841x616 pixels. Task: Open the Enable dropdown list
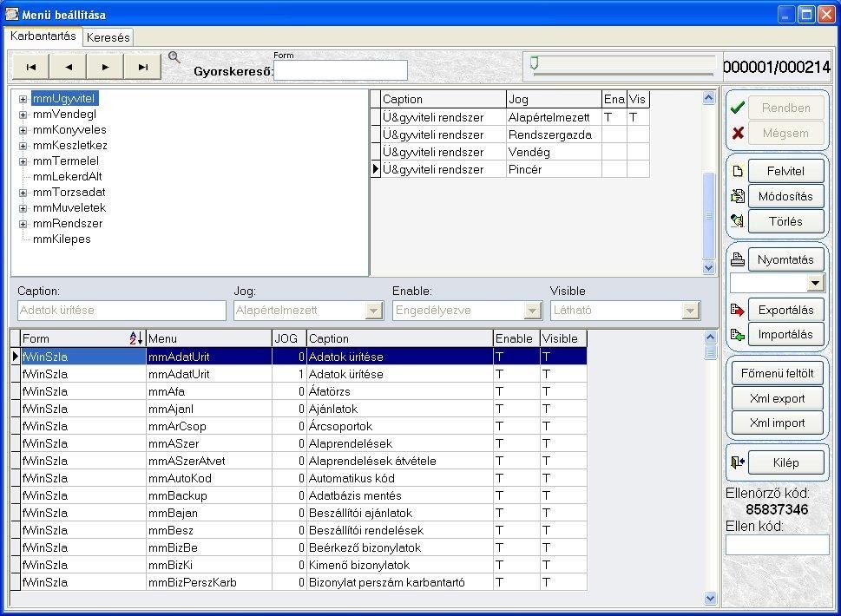[532, 311]
